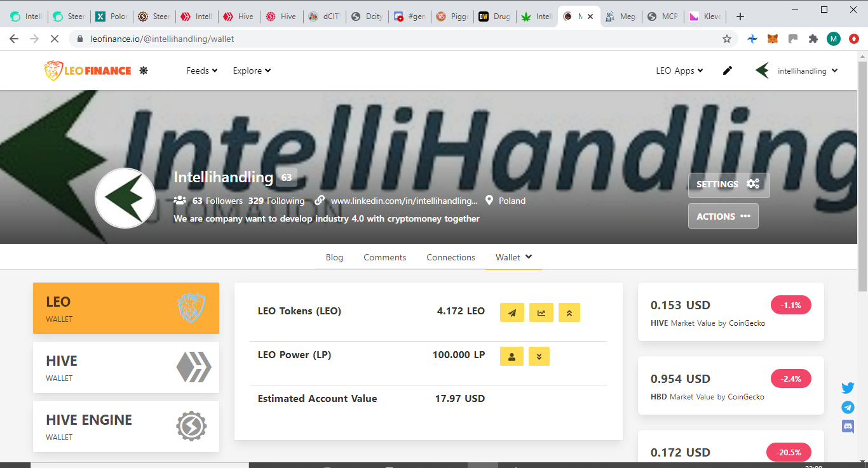
Task: Toggle the dark mode sun icon
Action: coord(144,70)
